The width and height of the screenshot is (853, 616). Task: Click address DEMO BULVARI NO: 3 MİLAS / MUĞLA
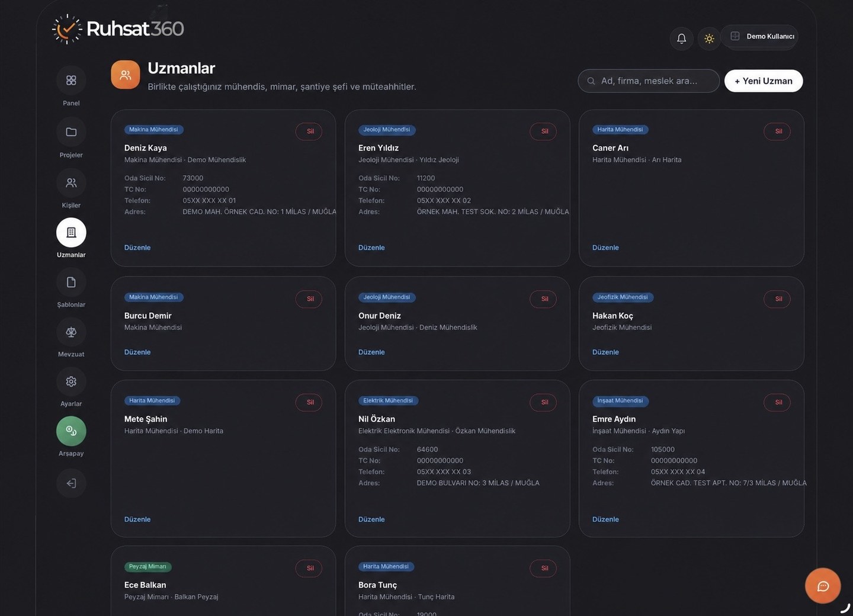click(478, 483)
